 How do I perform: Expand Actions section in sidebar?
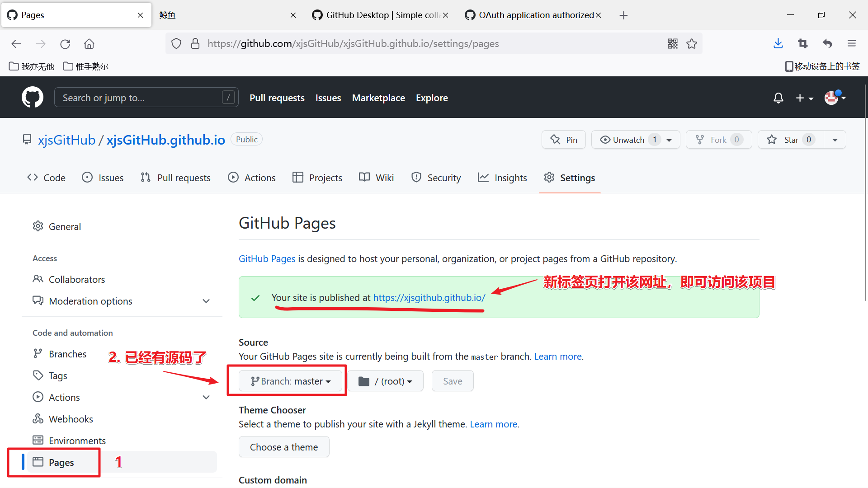[122, 397]
